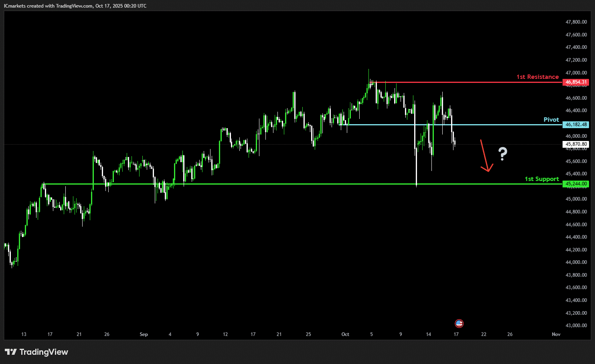Click the 43,000.00 price axis value
This screenshot has width=595, height=364.
tap(576, 326)
